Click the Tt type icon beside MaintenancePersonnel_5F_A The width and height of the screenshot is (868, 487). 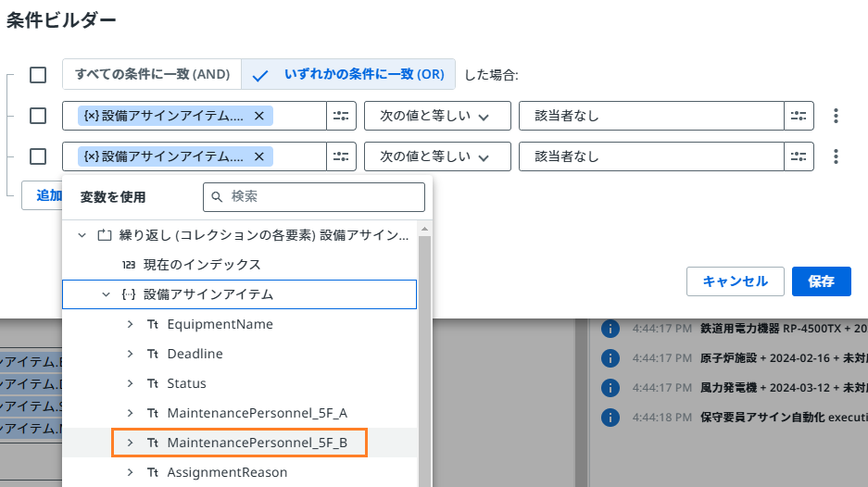point(153,413)
